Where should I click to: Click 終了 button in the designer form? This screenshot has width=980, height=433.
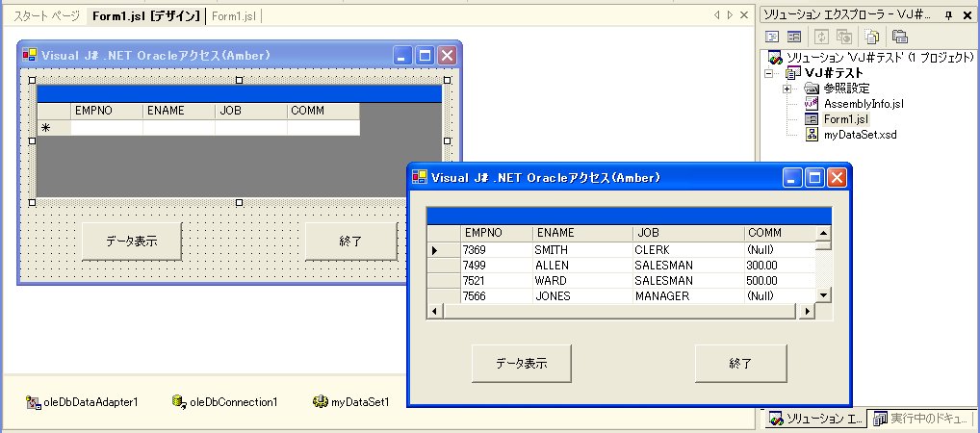[x=350, y=242]
